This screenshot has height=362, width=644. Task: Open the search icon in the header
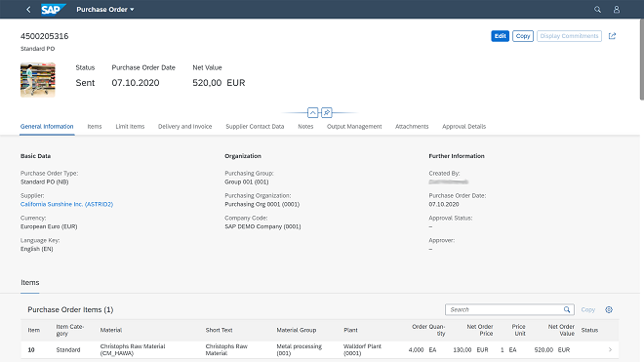tap(597, 9)
